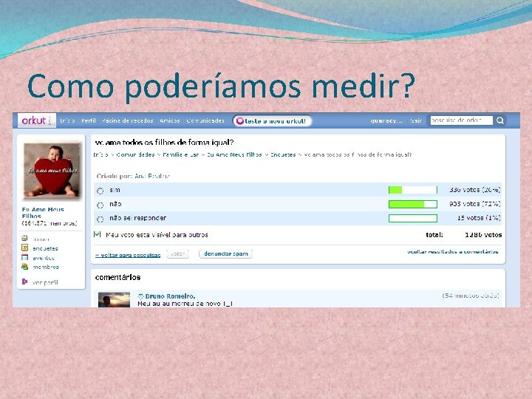The height and width of the screenshot is (399, 532).
Task: Click the 'sair' logout link
Action: pyautogui.click(x=415, y=120)
